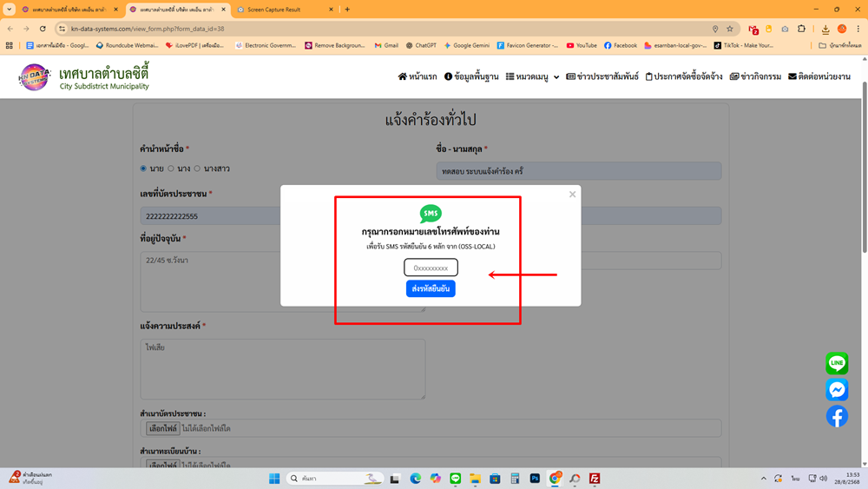Select the นาง title radio button
868x489 pixels.
coord(171,169)
